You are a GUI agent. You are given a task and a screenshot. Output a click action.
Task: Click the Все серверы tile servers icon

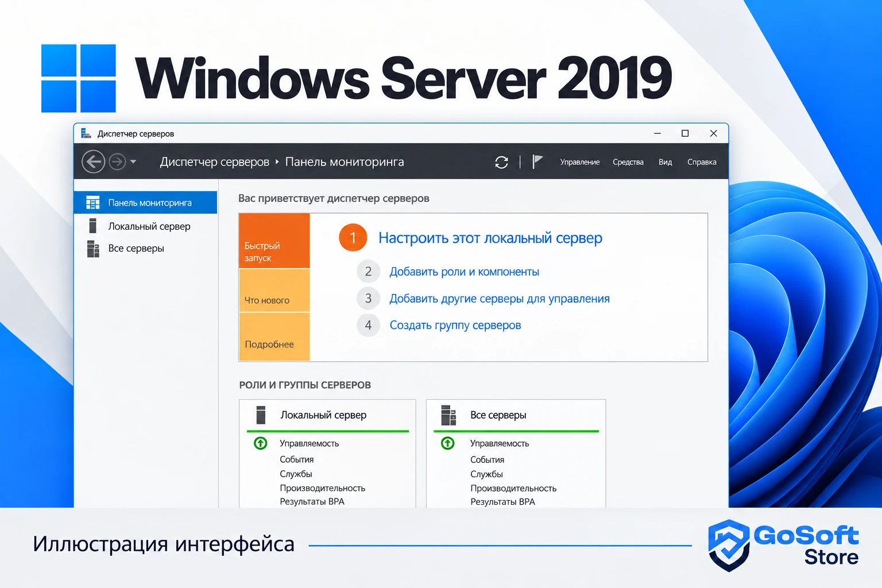[x=448, y=415]
